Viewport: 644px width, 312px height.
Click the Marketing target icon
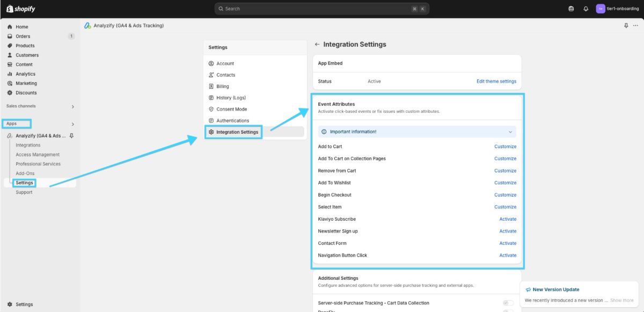click(10, 83)
